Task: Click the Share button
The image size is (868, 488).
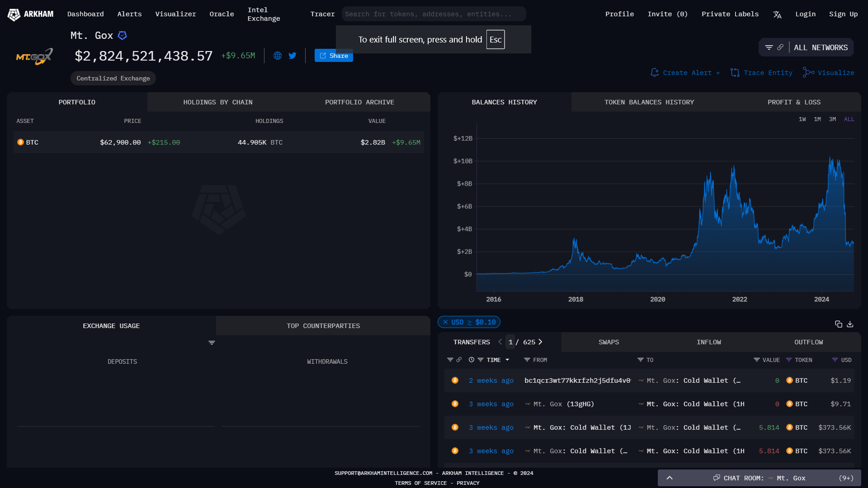Action: (x=334, y=56)
